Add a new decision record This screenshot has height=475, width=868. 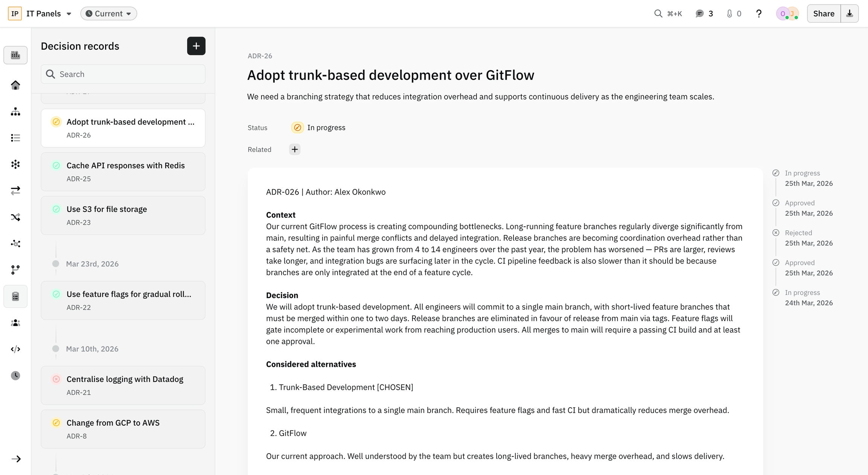point(196,46)
